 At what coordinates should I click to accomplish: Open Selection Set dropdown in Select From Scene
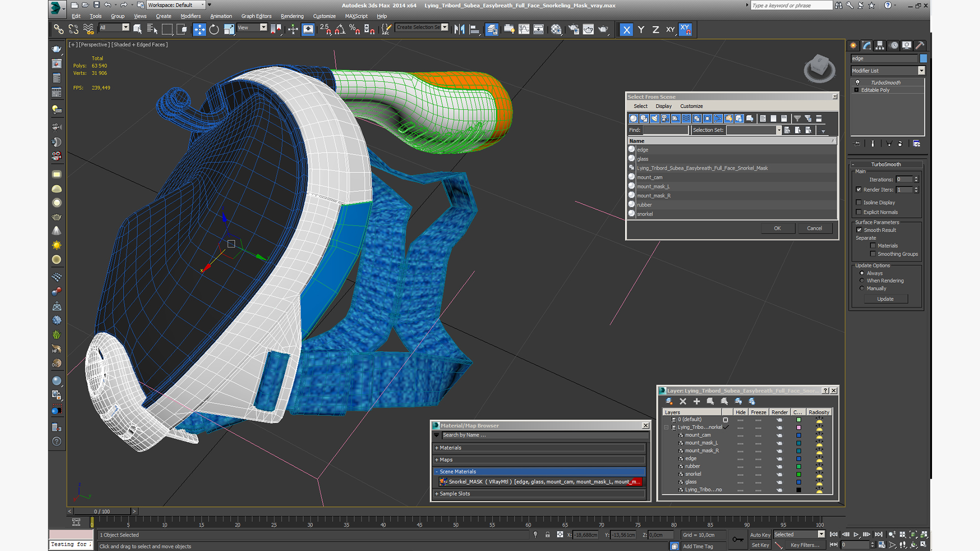(779, 131)
